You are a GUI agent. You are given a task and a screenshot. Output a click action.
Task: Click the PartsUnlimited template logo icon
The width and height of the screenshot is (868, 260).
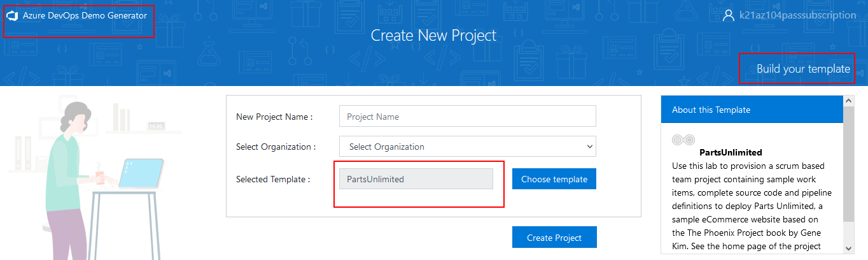coord(683,140)
